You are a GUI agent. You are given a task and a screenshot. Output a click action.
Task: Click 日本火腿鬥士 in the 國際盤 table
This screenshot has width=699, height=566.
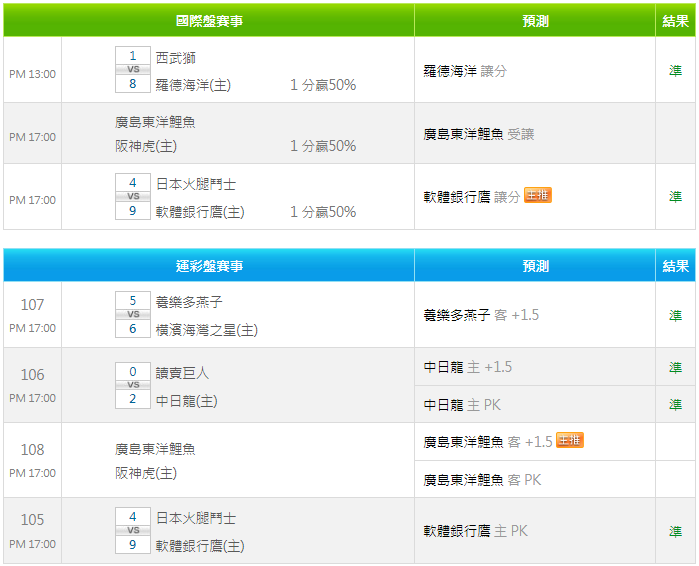(x=196, y=184)
